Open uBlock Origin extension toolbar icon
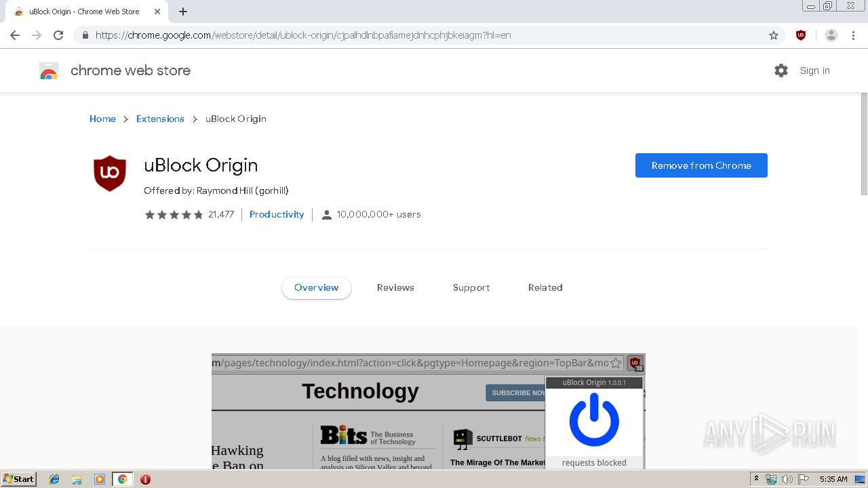The width and height of the screenshot is (868, 488). click(801, 35)
